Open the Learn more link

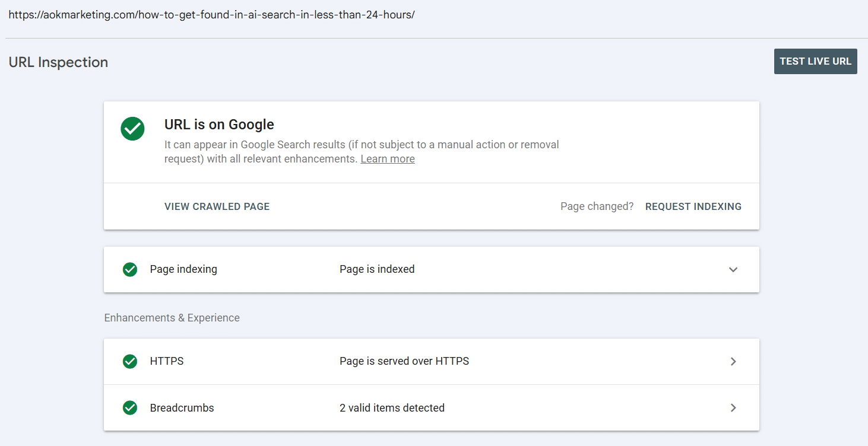point(387,158)
